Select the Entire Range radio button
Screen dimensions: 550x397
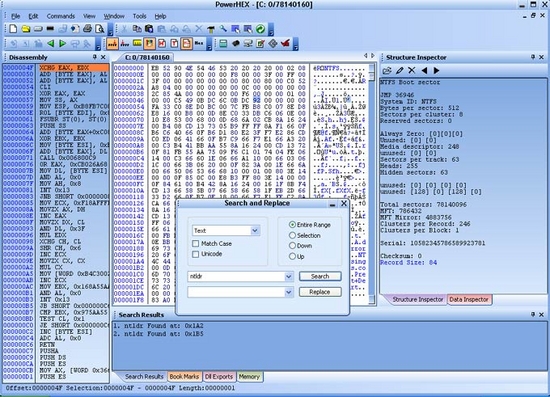[x=292, y=224]
